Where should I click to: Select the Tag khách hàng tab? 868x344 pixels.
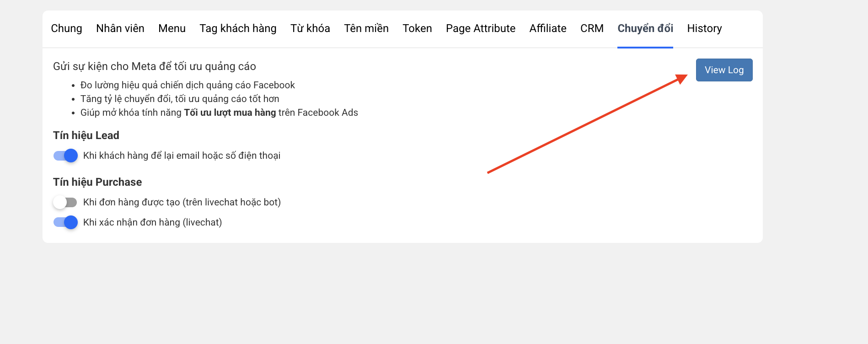pos(238,28)
